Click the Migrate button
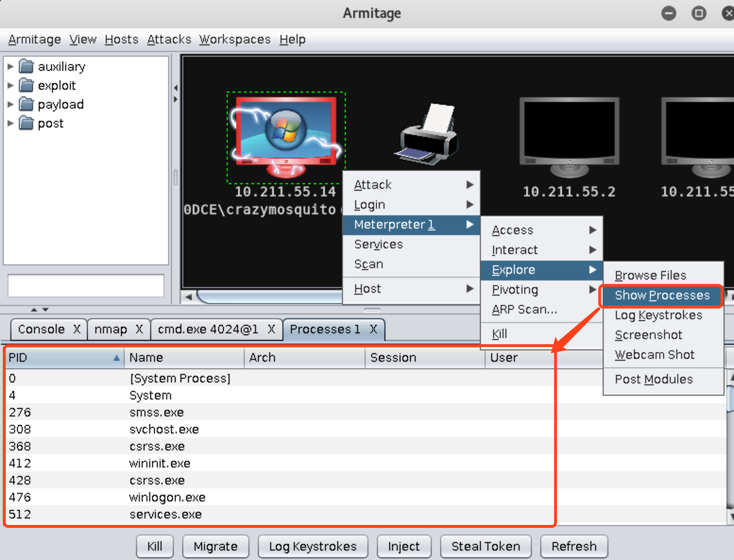 [215, 546]
